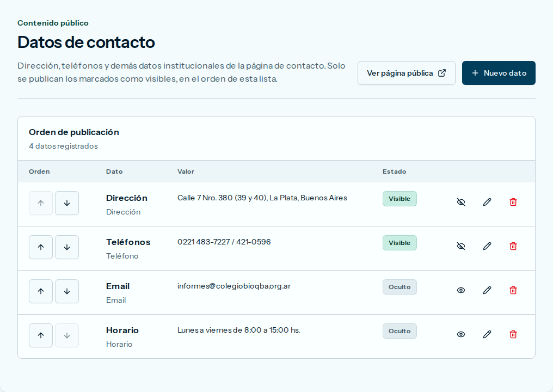
Task: Select Lunes a viernes schedule value
Action: pos(238,330)
